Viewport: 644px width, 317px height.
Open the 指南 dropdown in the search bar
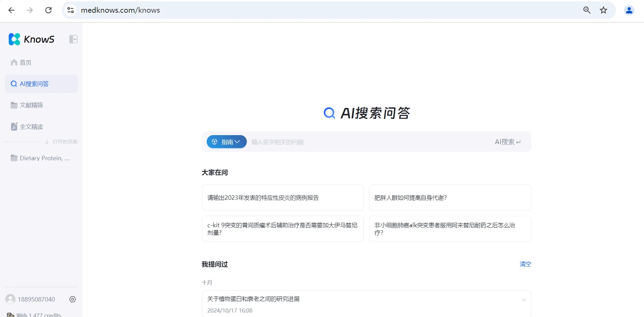click(226, 142)
